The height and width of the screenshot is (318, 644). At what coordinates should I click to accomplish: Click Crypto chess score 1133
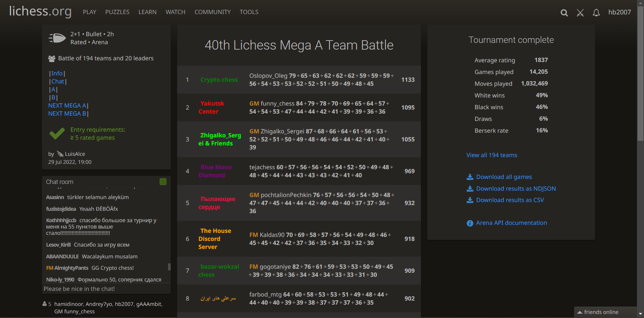(x=408, y=80)
